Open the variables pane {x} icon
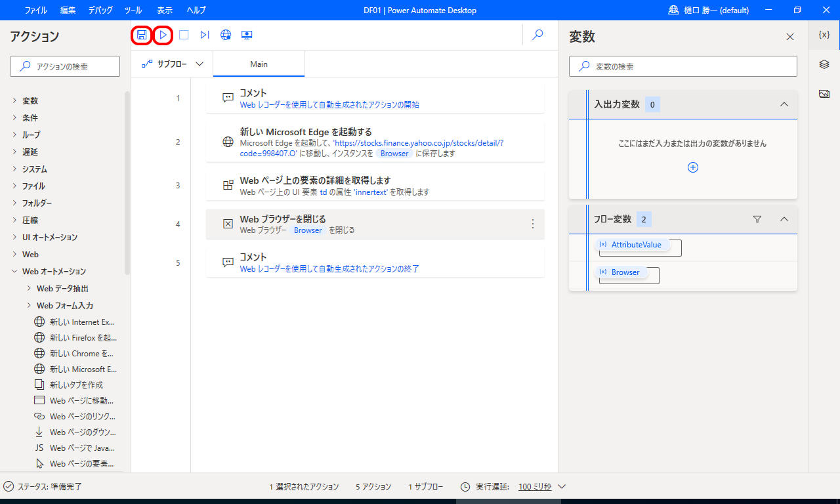The height and width of the screenshot is (504, 840). [824, 35]
